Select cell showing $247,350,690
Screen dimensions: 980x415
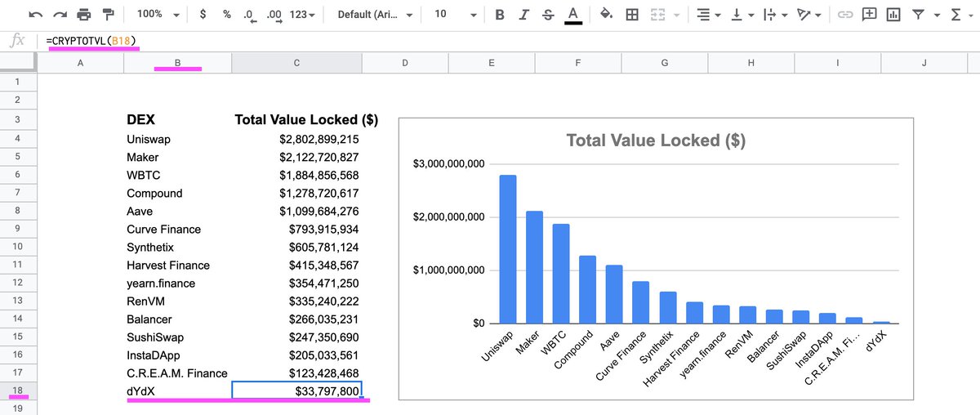[296, 337]
